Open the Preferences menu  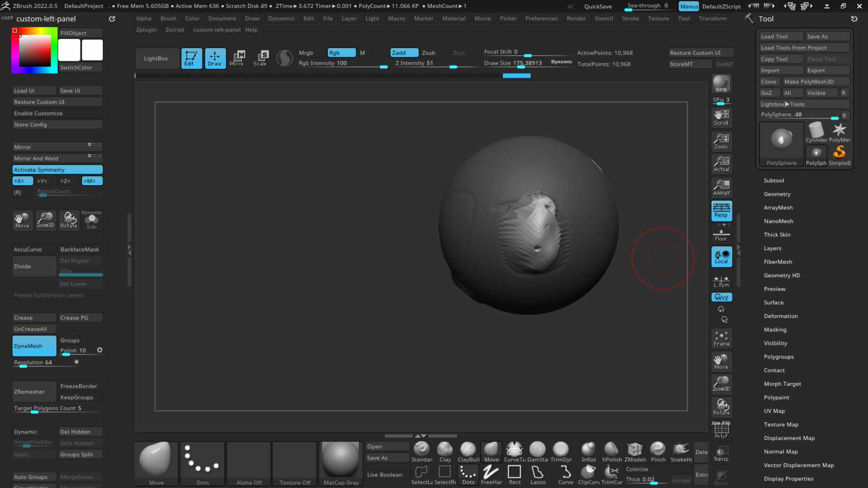point(541,19)
